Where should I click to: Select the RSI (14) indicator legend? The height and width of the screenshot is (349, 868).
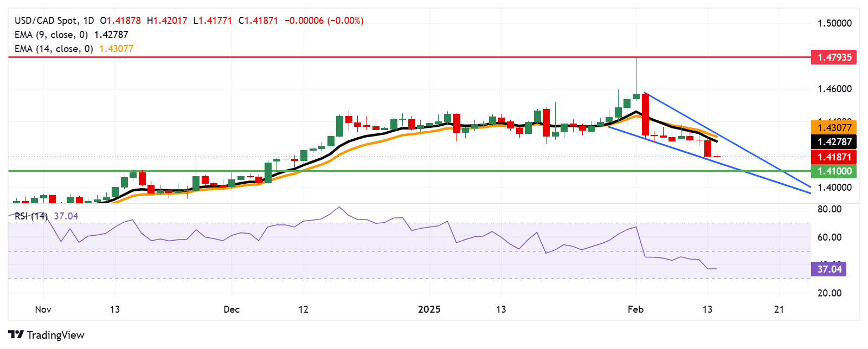(x=31, y=216)
